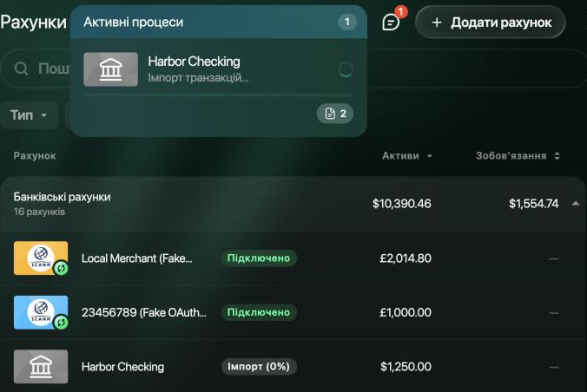Click the sync badge on 23456789 card
The height and width of the screenshot is (392, 587).
pos(61,323)
